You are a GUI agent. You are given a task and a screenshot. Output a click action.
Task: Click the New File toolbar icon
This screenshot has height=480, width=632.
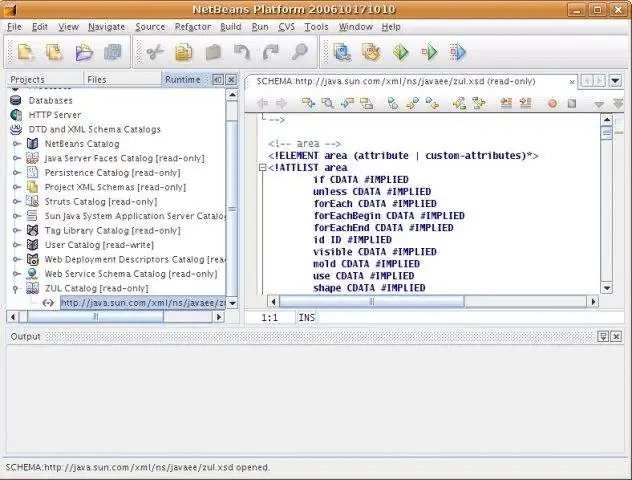click(25, 52)
